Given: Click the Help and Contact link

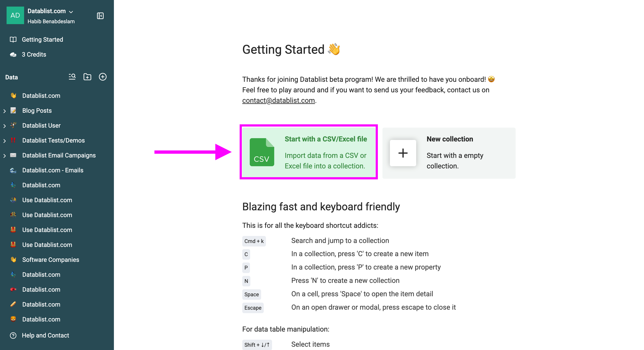Looking at the screenshot, I should (45, 336).
